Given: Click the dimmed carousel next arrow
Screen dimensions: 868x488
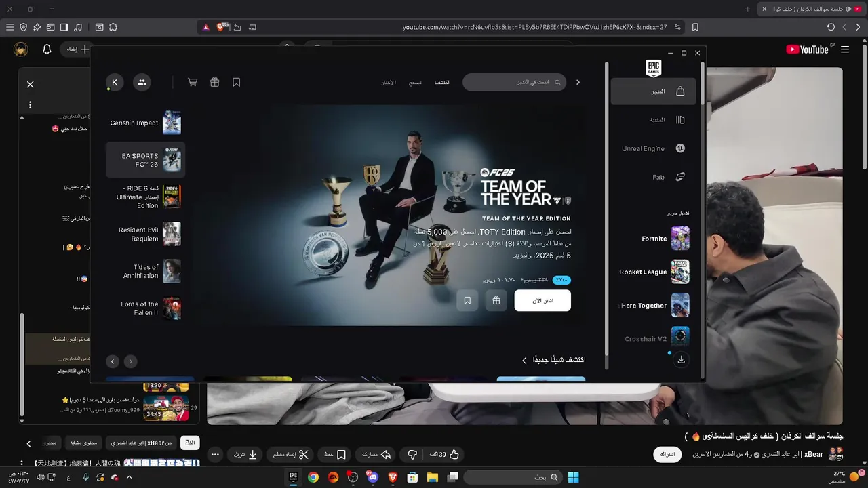Looking at the screenshot, I should tap(130, 361).
